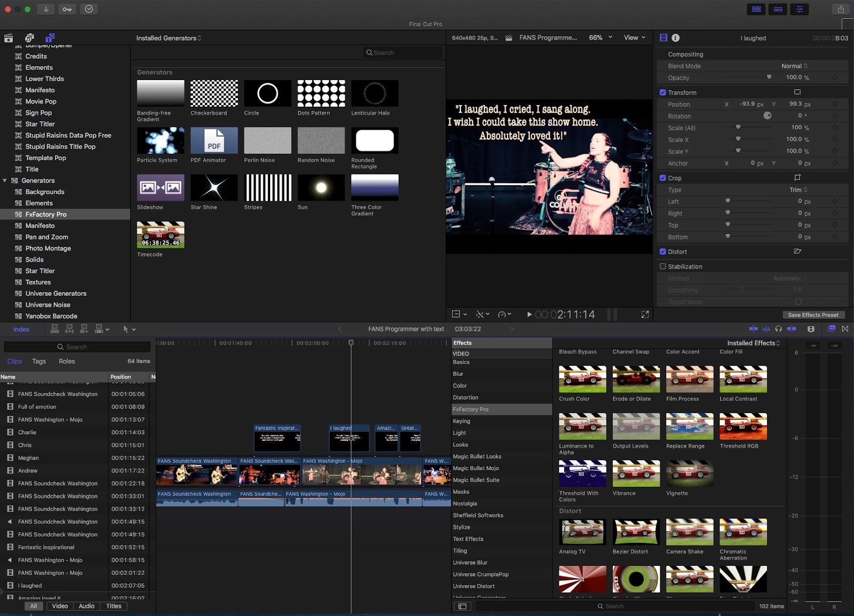Toggle the inspector sliders button
The image size is (854, 616).
(799, 9)
